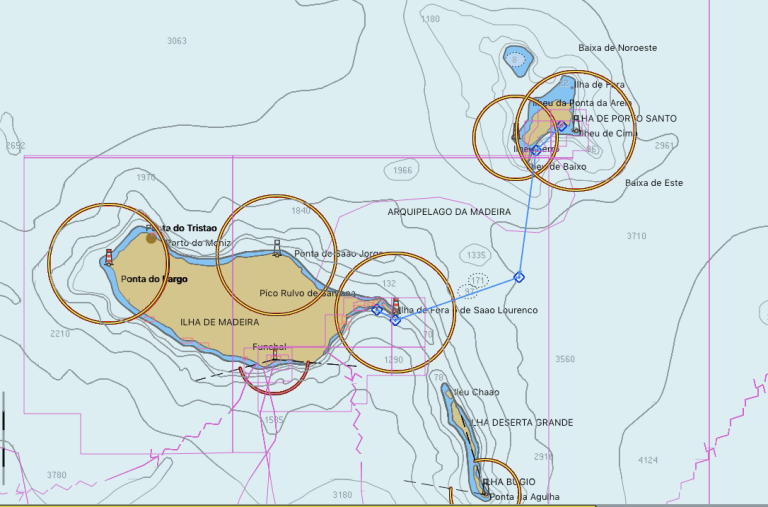Click the Funchal harbor light icon
Image resolution: width=768 pixels, height=507 pixels.
click(274, 356)
